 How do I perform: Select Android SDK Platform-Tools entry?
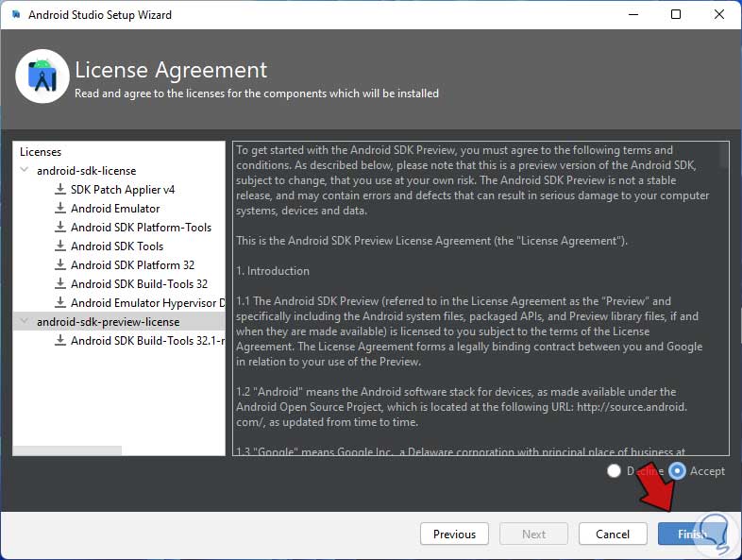[x=141, y=228]
